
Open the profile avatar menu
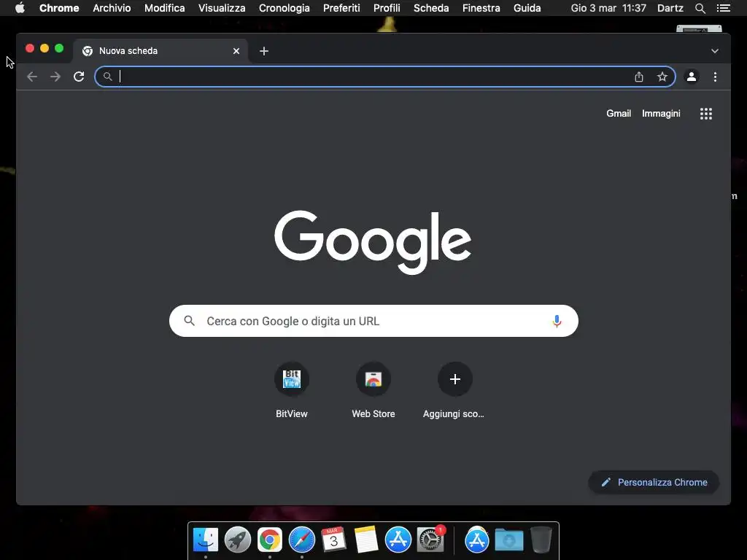pos(692,77)
